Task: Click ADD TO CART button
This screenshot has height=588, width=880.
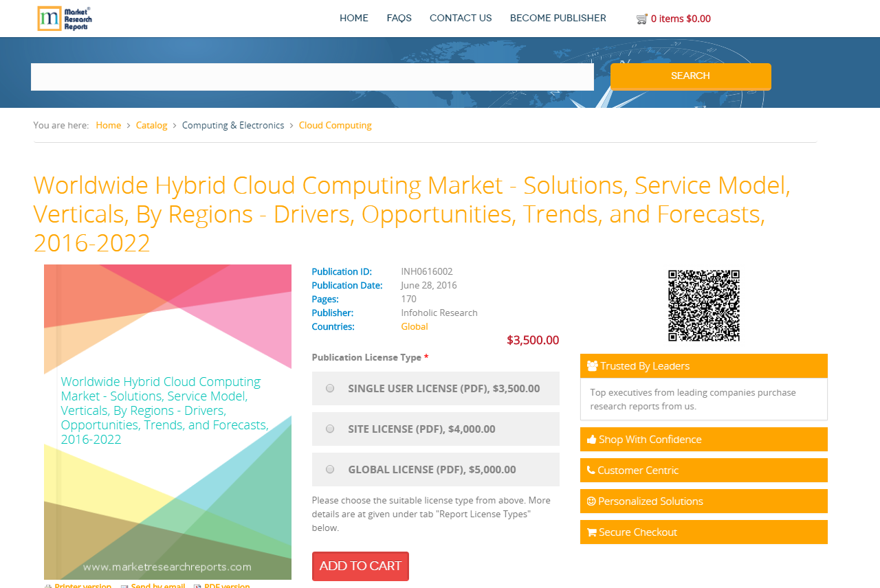Action: tap(360, 566)
